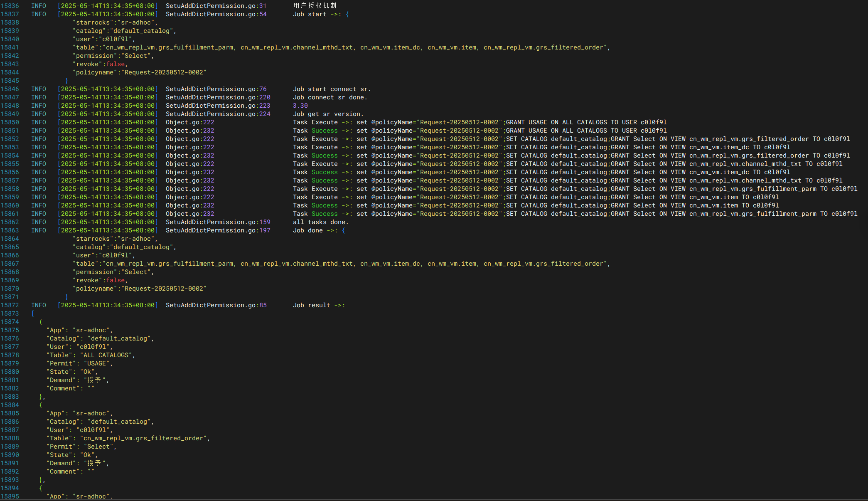868x501 pixels.
Task: Click line number 15884 in the gutter
Action: [10, 405]
